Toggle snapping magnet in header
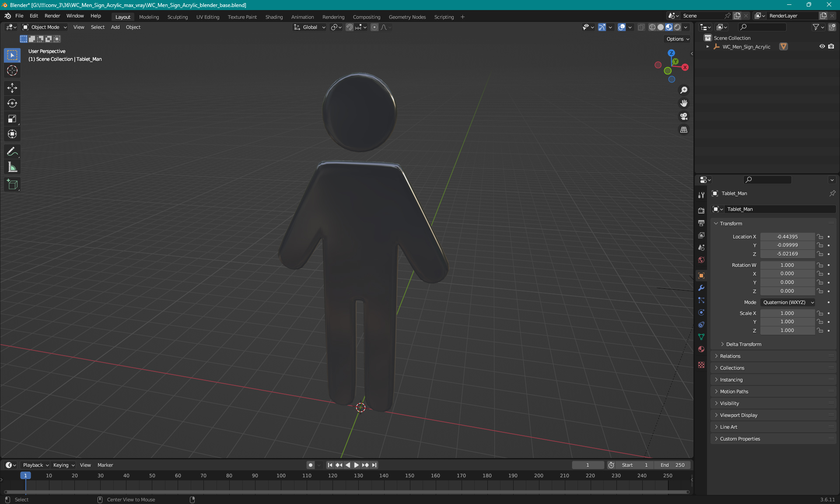 pyautogui.click(x=350, y=27)
